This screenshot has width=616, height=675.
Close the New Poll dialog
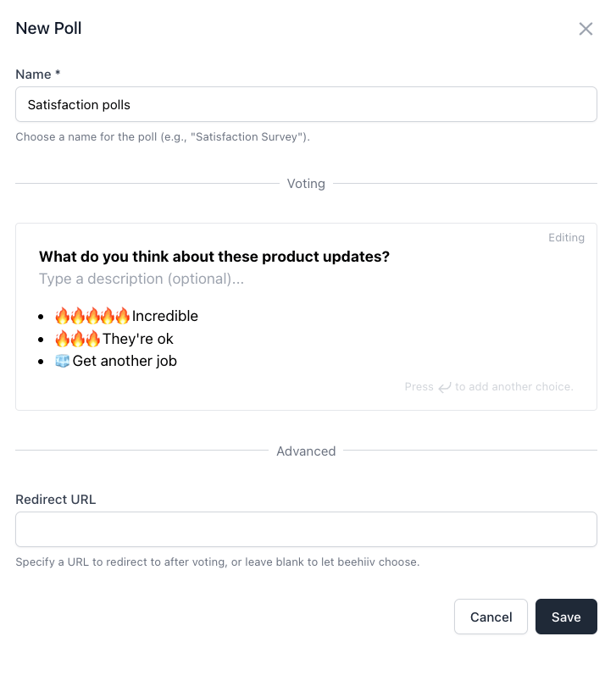pos(585,29)
